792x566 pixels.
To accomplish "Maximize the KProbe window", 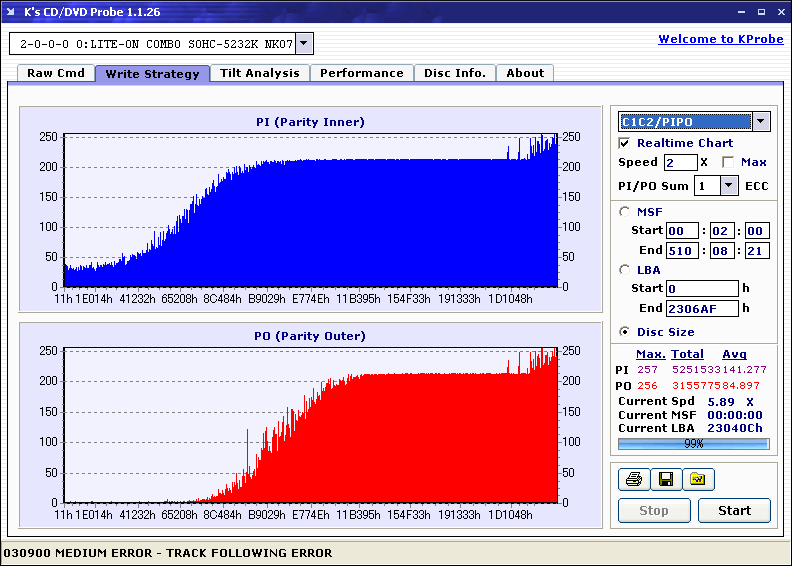I will click(x=761, y=12).
